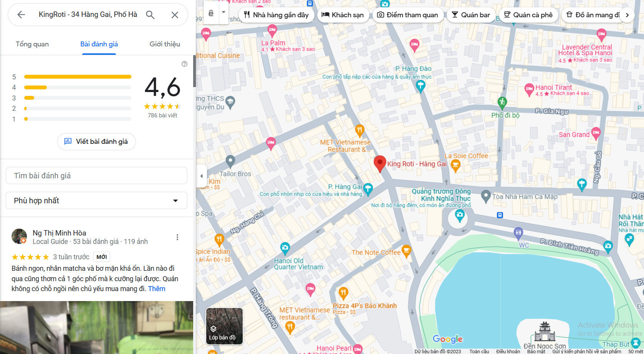This screenshot has width=644, height=354.
Task: Filter map by Quán bar
Action: coord(471,15)
